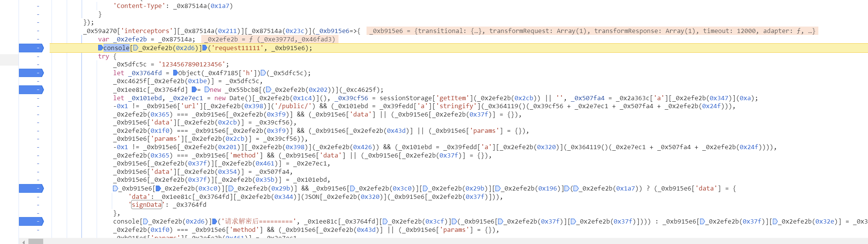Click the inline marker at the start of the _0xb915e6 ternary line
Screen dimensions: 868x244
[x=115, y=189]
